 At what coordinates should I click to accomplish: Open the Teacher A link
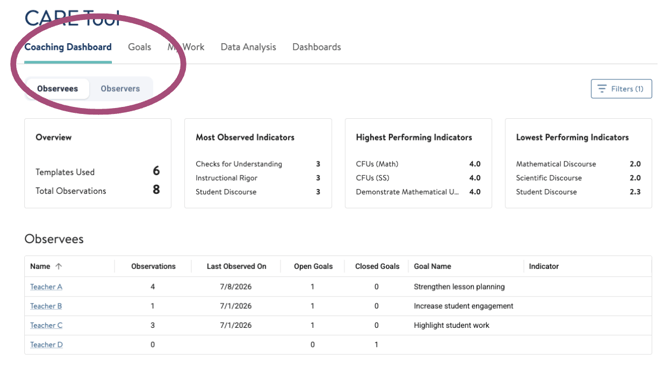click(46, 287)
